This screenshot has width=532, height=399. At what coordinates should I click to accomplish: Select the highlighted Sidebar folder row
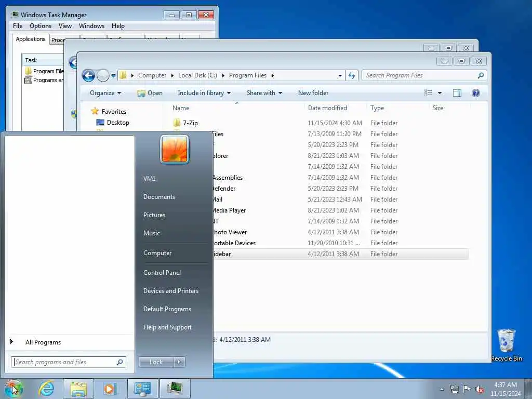(x=341, y=254)
